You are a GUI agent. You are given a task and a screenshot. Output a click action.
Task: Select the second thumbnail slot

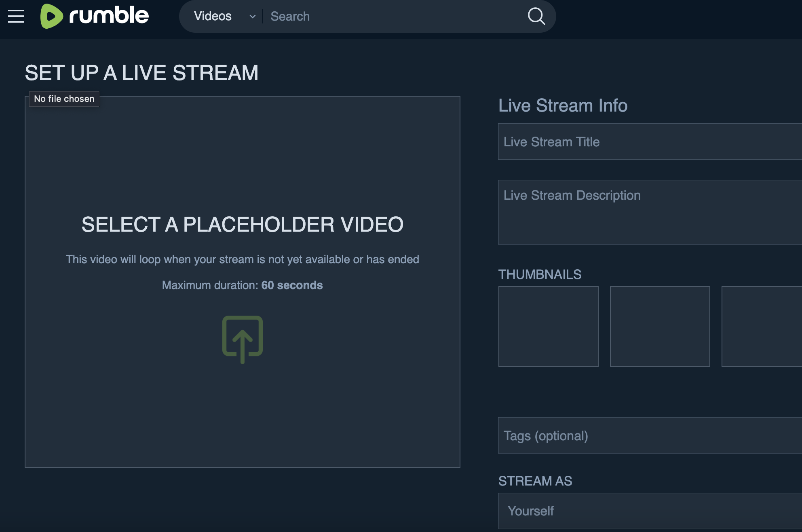pyautogui.click(x=660, y=327)
